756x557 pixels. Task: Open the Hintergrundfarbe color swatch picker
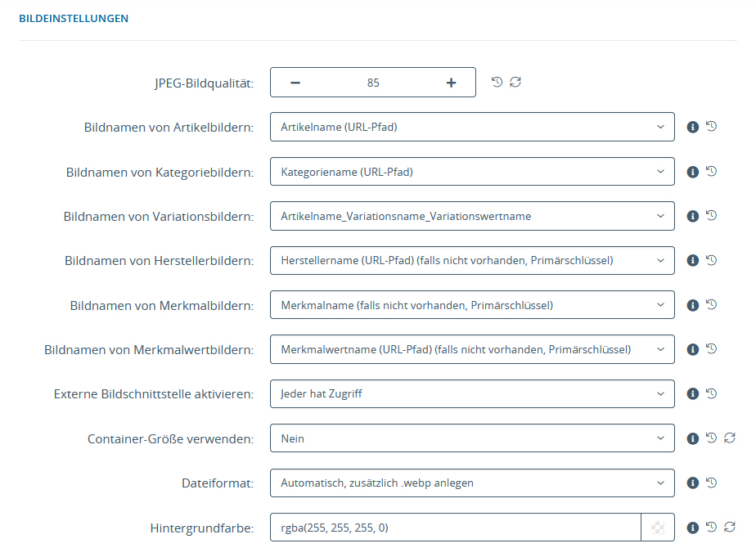click(658, 528)
